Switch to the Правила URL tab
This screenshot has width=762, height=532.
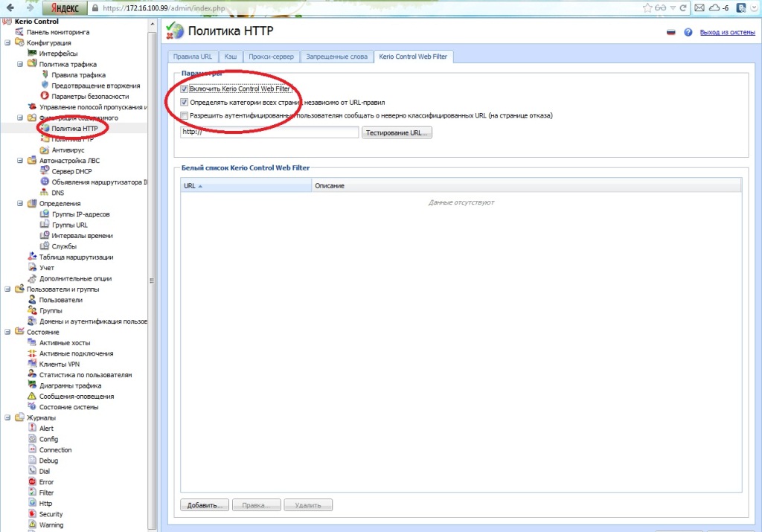click(x=192, y=57)
